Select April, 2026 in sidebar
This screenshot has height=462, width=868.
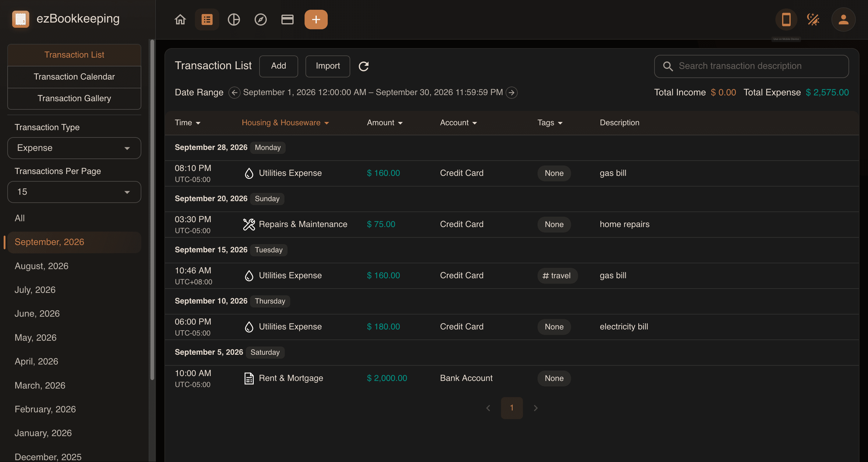(74, 361)
